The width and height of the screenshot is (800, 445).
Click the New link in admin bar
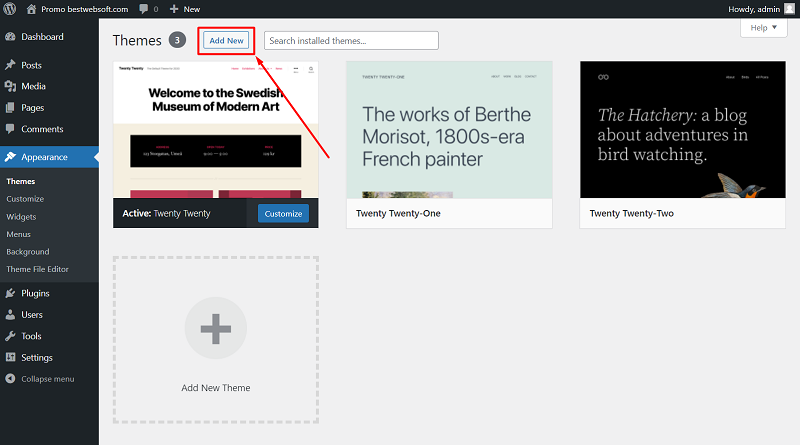tap(192, 9)
